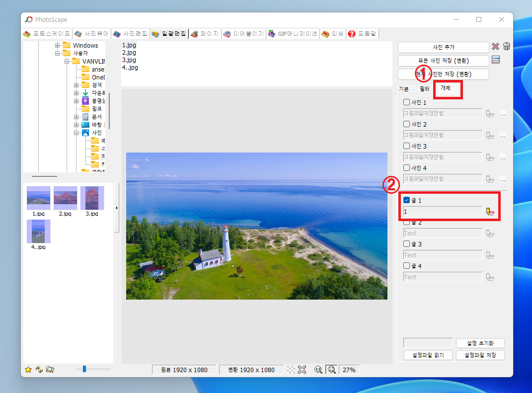Viewport: 532px width, 393px height.
Task: Uncheck the 글 1 checkbox
Action: [406, 200]
